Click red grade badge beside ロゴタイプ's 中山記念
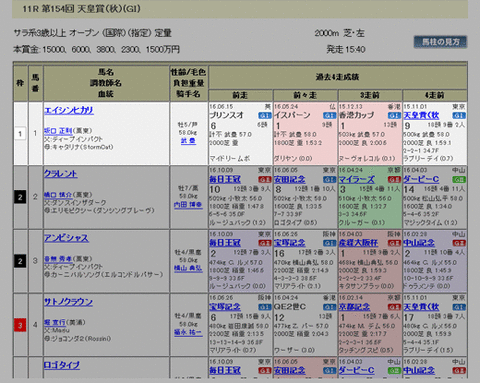The height and width of the screenshot is (383, 480). coord(459,371)
